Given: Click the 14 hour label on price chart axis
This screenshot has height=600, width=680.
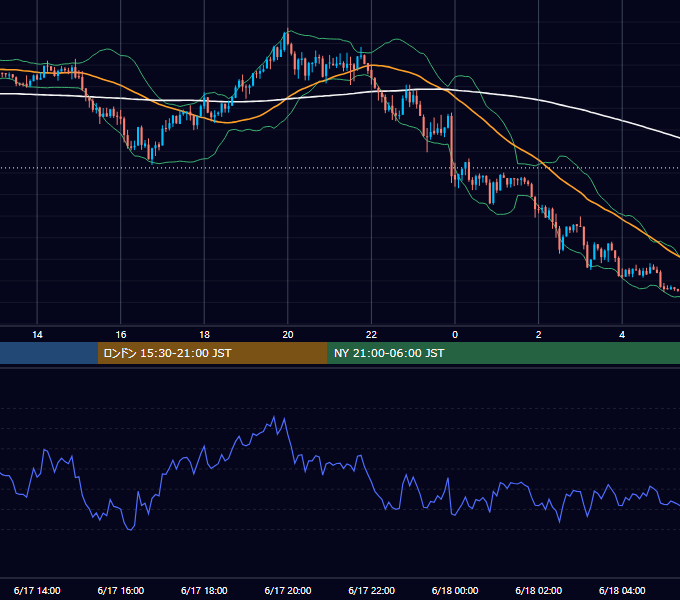Looking at the screenshot, I should coord(37,335).
